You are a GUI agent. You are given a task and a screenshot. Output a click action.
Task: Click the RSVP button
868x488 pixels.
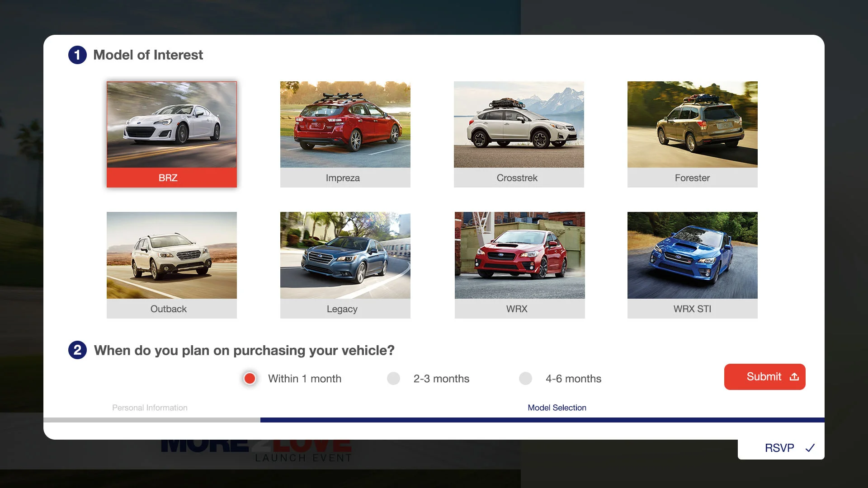tap(780, 448)
